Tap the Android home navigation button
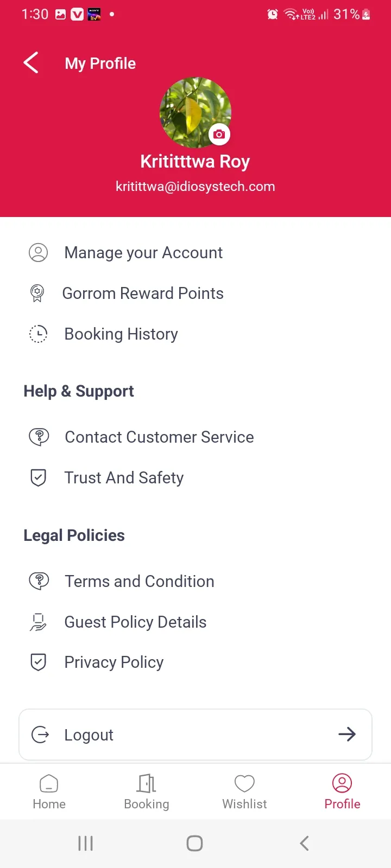The image size is (391, 868). 194,844
